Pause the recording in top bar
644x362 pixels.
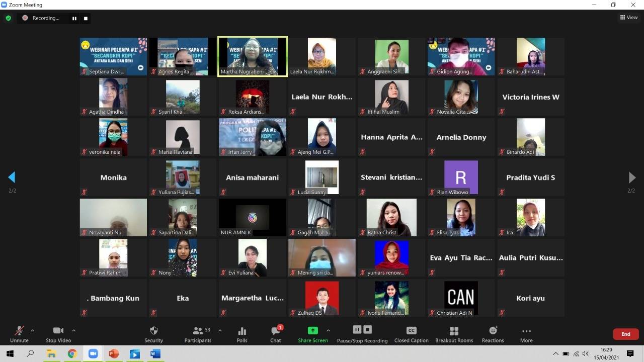(74, 19)
